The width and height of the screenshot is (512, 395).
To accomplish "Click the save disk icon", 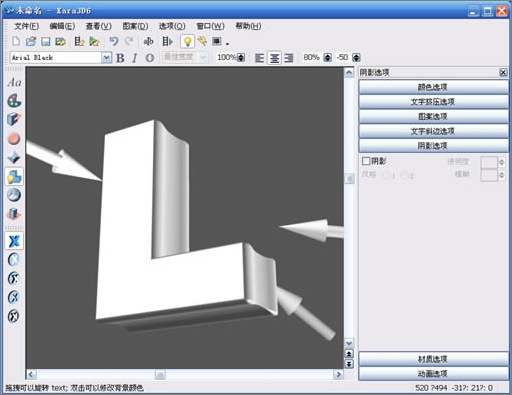I will [x=46, y=41].
